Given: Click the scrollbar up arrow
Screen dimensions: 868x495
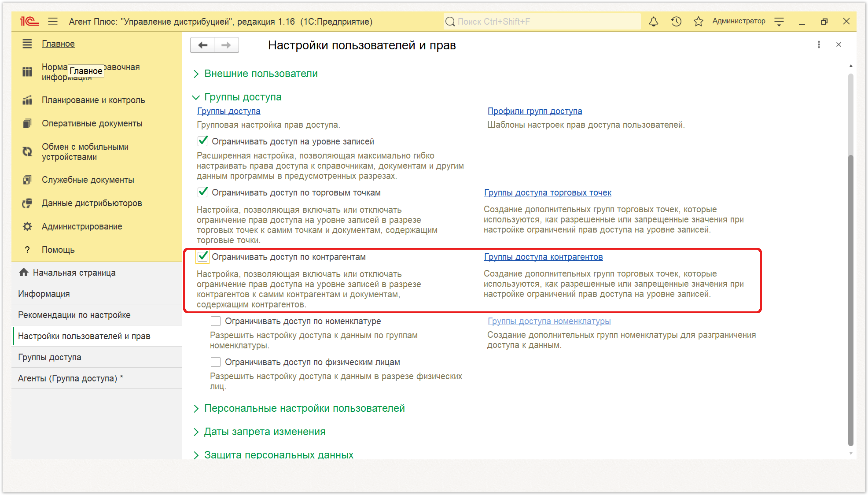Looking at the screenshot, I should pyautogui.click(x=851, y=66).
